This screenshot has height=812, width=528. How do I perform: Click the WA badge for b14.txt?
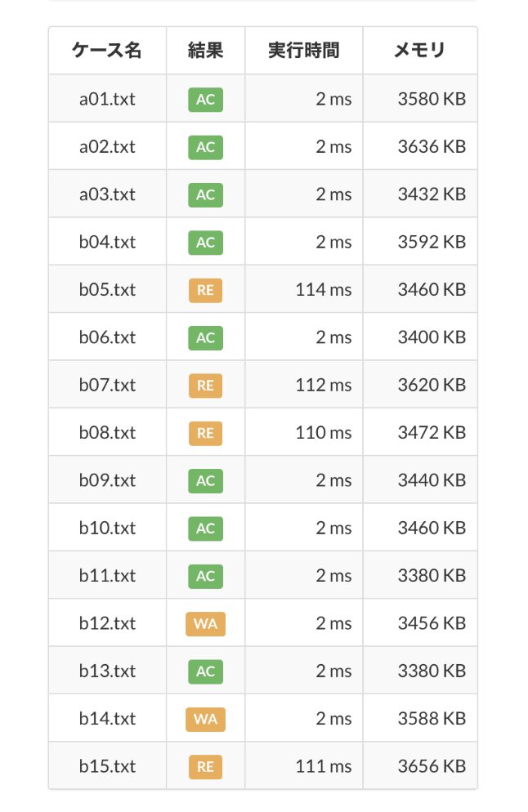click(x=206, y=719)
